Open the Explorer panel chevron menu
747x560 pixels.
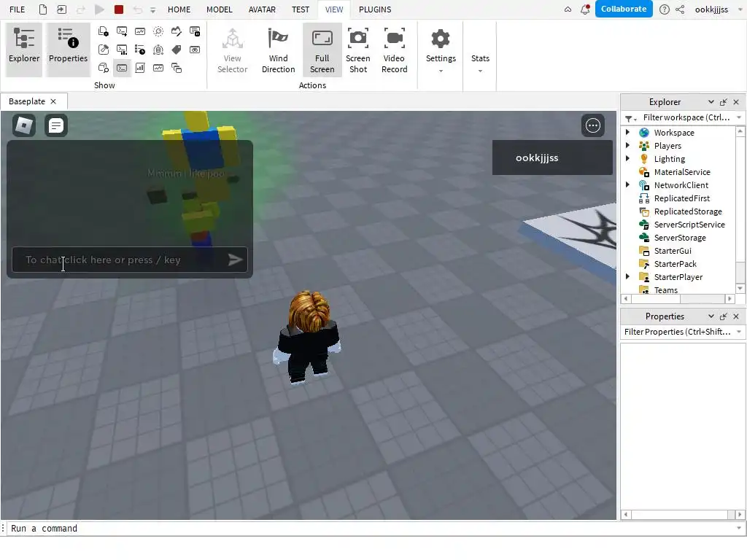[711, 102]
